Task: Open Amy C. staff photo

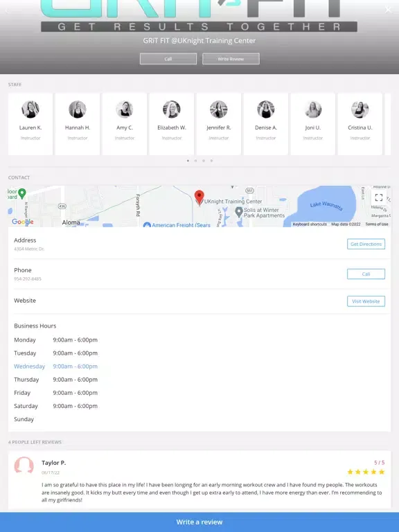Action: pos(125,109)
